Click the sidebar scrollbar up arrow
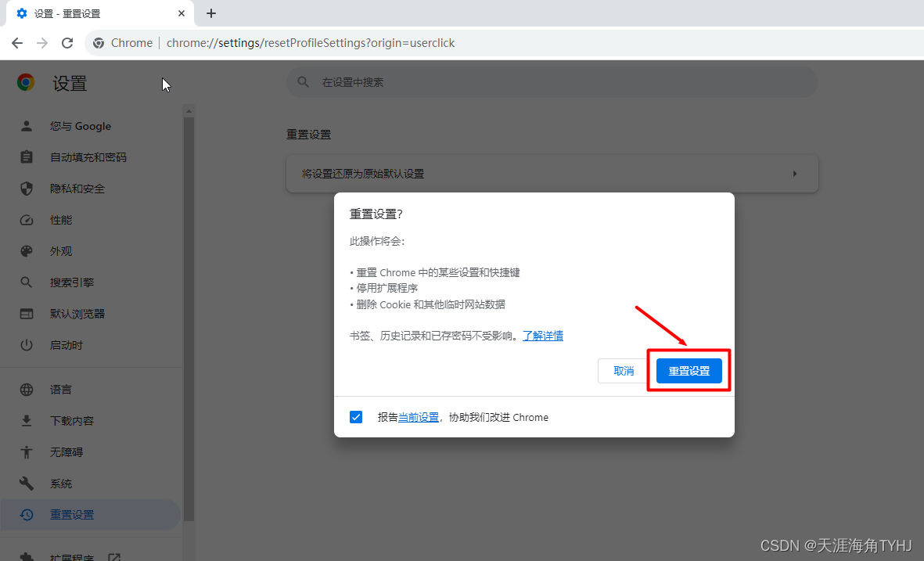The image size is (924, 561). [x=189, y=111]
